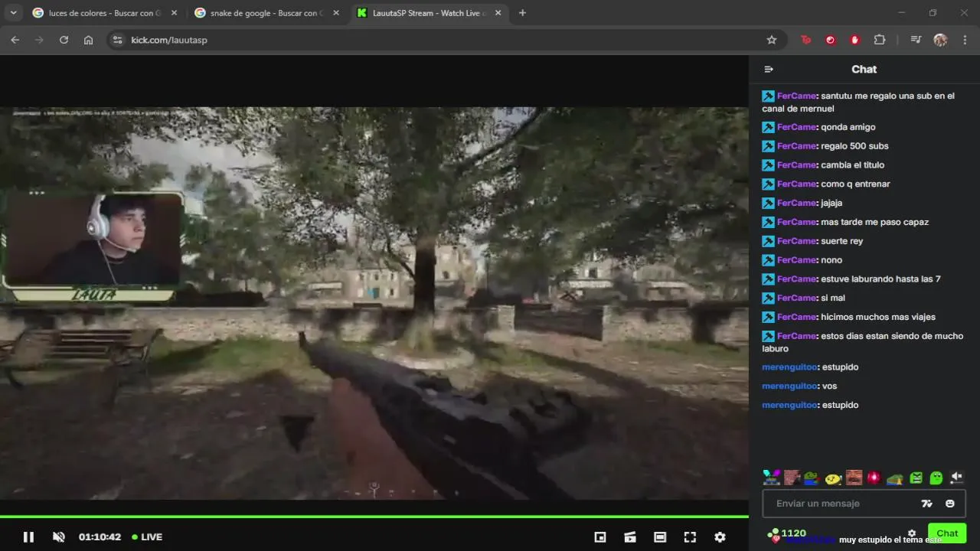Focus the 'Enviar un mensaje' input

(x=842, y=504)
